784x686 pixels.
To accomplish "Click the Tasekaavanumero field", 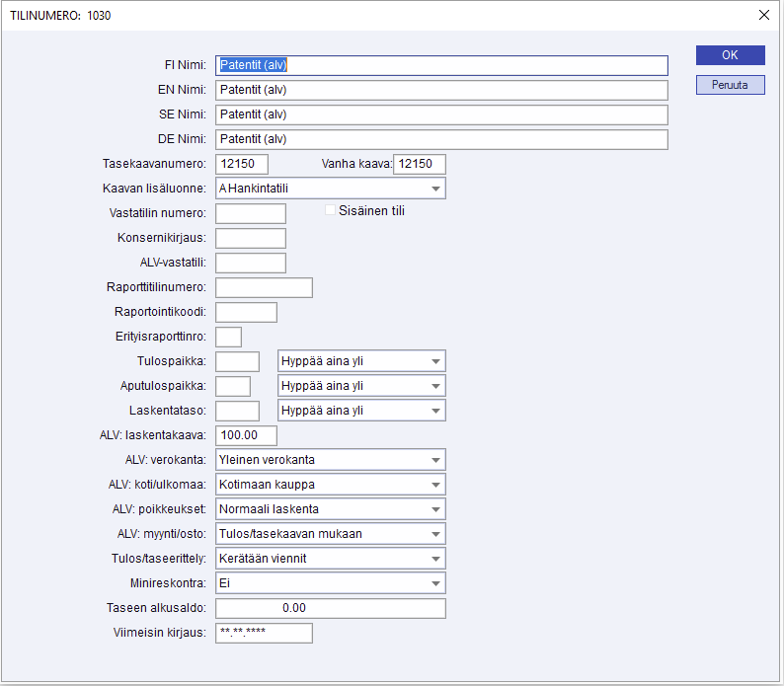I will pyautogui.click(x=241, y=164).
